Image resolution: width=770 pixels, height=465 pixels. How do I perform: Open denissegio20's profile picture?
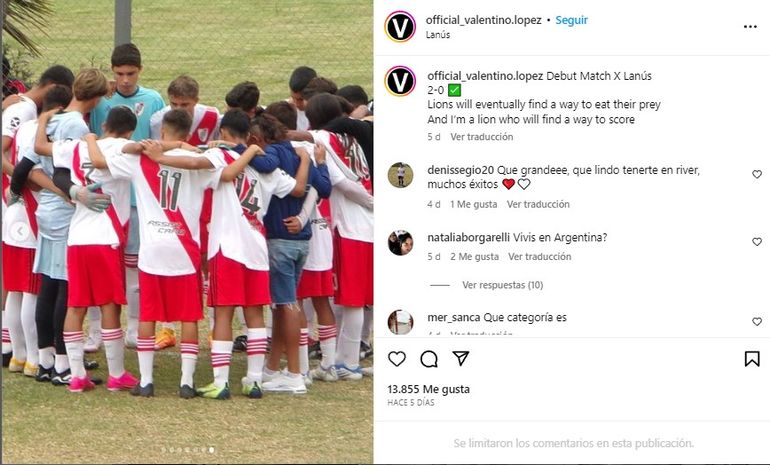(x=400, y=175)
